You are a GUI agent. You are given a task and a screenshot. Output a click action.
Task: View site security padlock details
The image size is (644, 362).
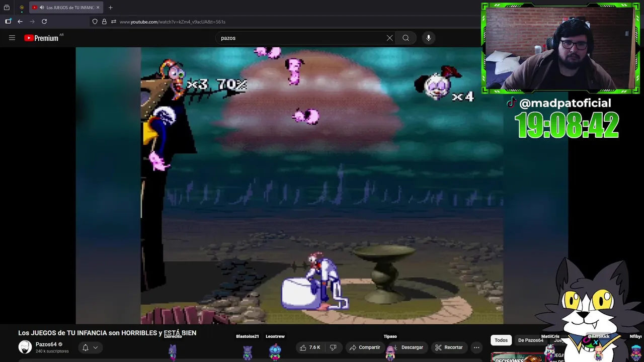(x=104, y=22)
